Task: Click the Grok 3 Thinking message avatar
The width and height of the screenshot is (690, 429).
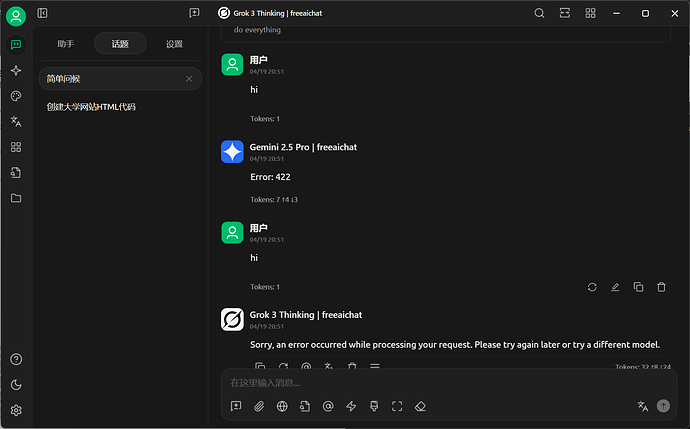Action: click(232, 319)
